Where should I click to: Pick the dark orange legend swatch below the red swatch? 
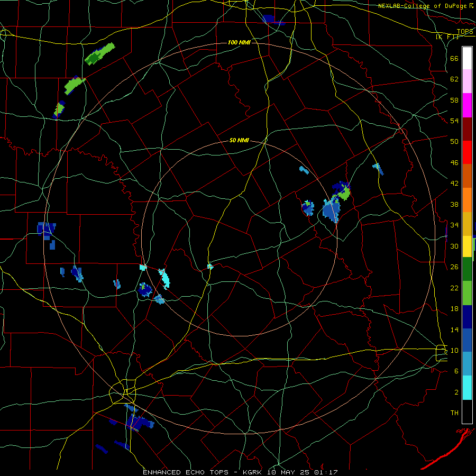pyautogui.click(x=467, y=176)
